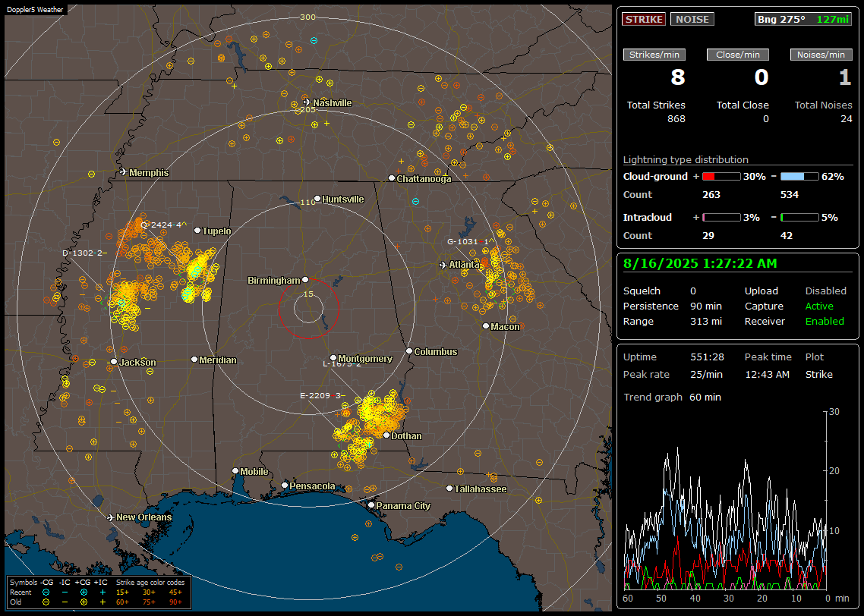The image size is (864, 616).
Task: Select the Tallahassee city dot marker
Action: [x=449, y=489]
